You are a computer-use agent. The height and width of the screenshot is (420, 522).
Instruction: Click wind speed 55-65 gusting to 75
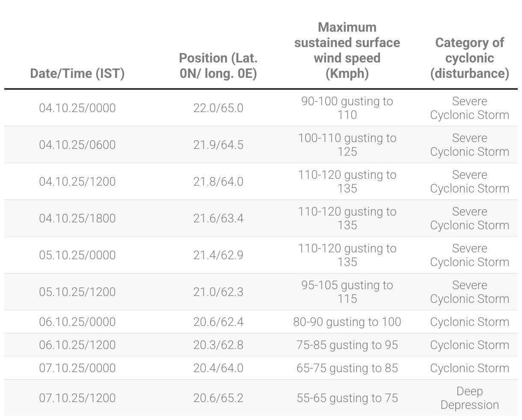[x=347, y=398]
